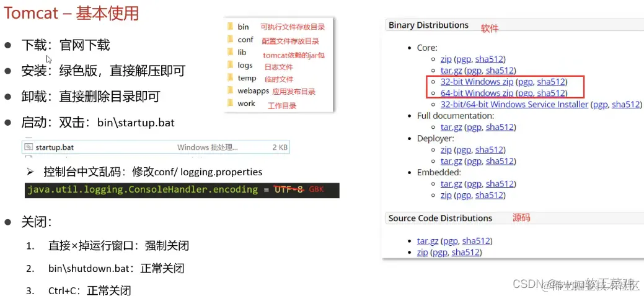Open the Deployer tar.gz link
Screen dimensions: 644x296
[451, 162]
